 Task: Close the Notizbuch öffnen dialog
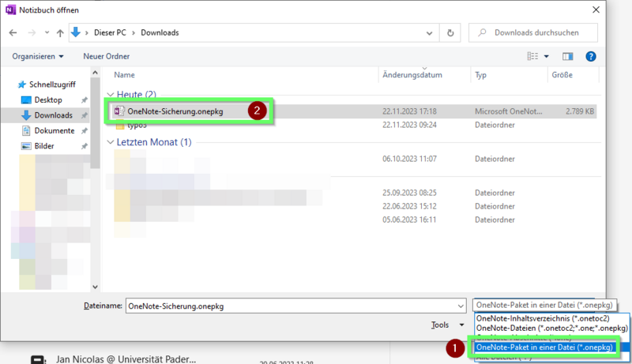pyautogui.click(x=596, y=9)
